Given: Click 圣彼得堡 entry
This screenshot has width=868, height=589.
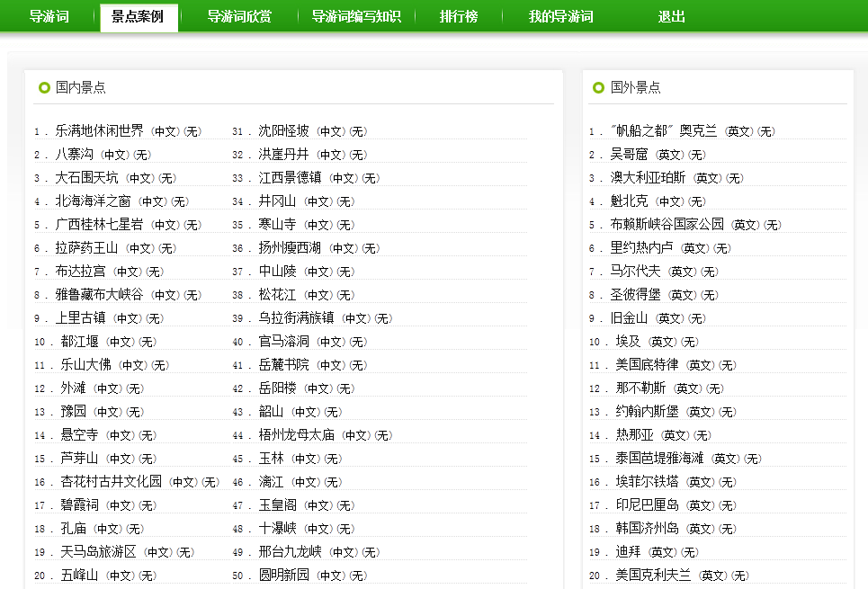Looking at the screenshot, I should coord(636,295).
